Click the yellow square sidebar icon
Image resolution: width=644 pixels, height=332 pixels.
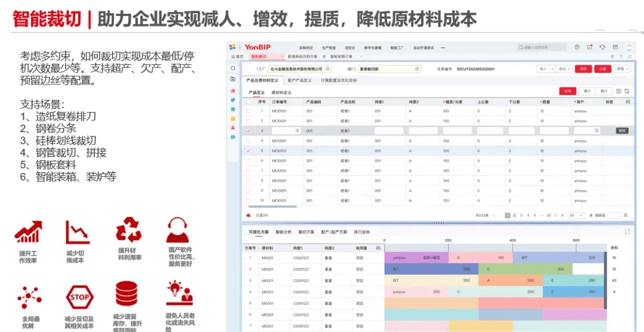pyautogui.click(x=233, y=119)
